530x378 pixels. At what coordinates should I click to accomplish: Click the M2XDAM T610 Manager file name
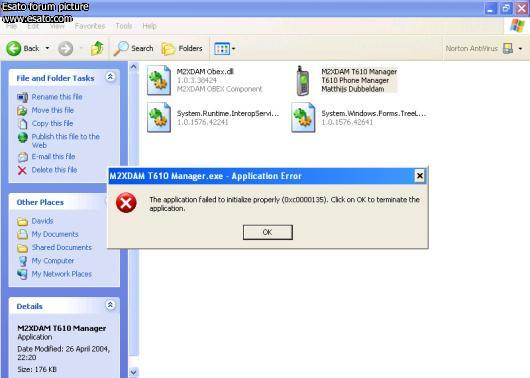[x=359, y=72]
